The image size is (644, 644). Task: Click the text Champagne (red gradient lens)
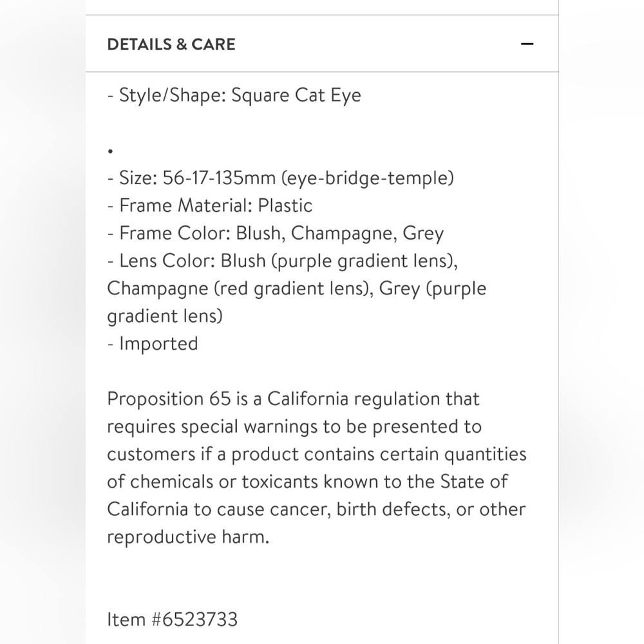pos(240,289)
